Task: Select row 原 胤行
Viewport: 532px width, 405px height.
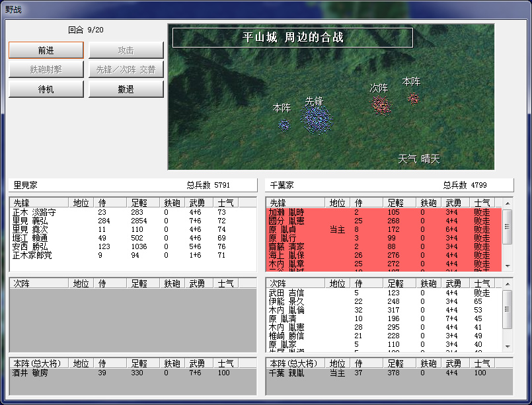Action: (x=384, y=238)
